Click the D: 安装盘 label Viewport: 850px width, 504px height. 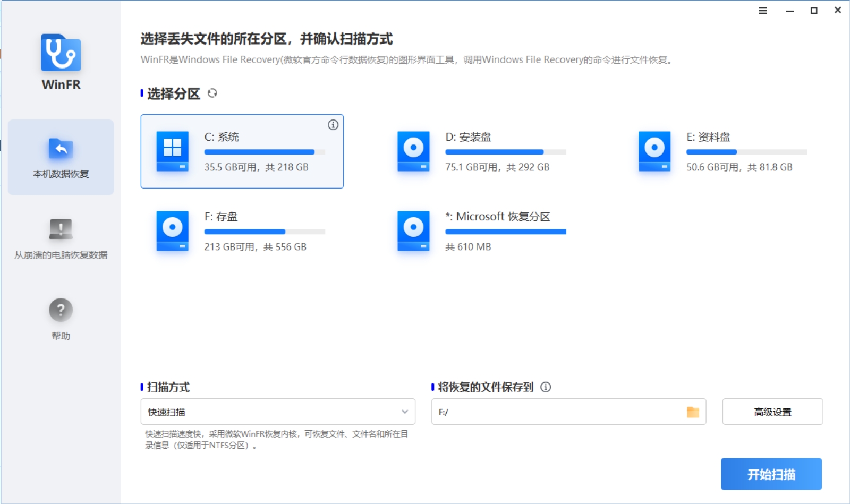[469, 137]
